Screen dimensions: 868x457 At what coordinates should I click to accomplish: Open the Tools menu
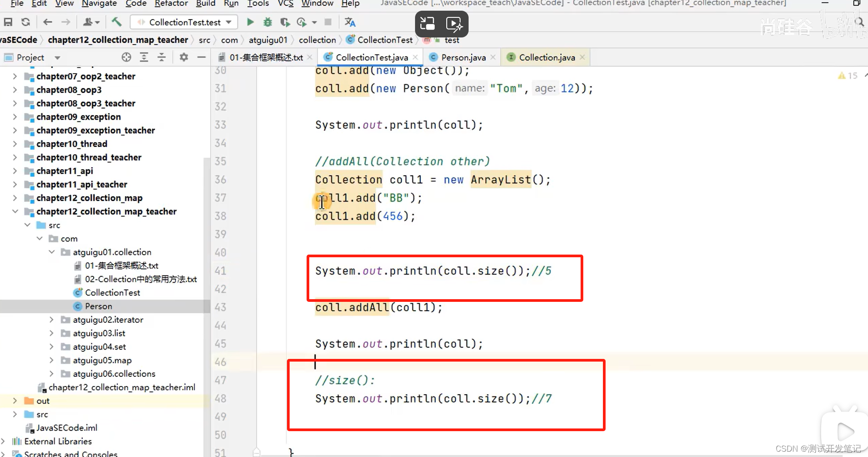258,4
